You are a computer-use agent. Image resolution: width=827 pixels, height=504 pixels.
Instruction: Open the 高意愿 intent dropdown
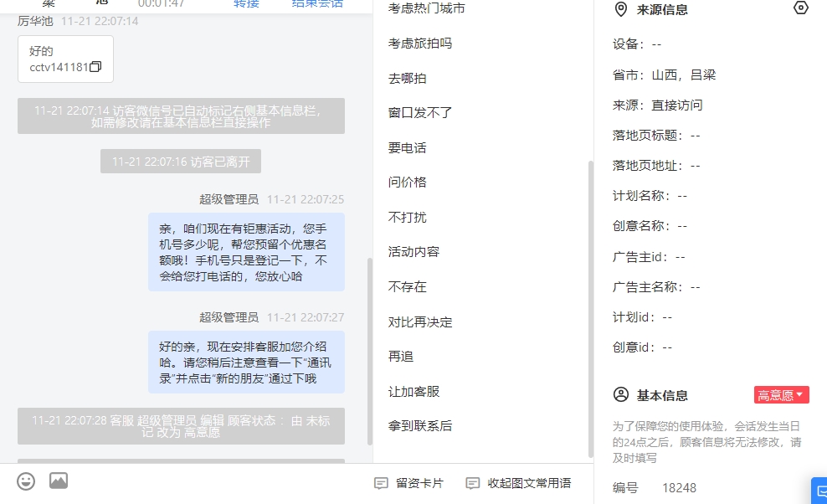[781, 395]
